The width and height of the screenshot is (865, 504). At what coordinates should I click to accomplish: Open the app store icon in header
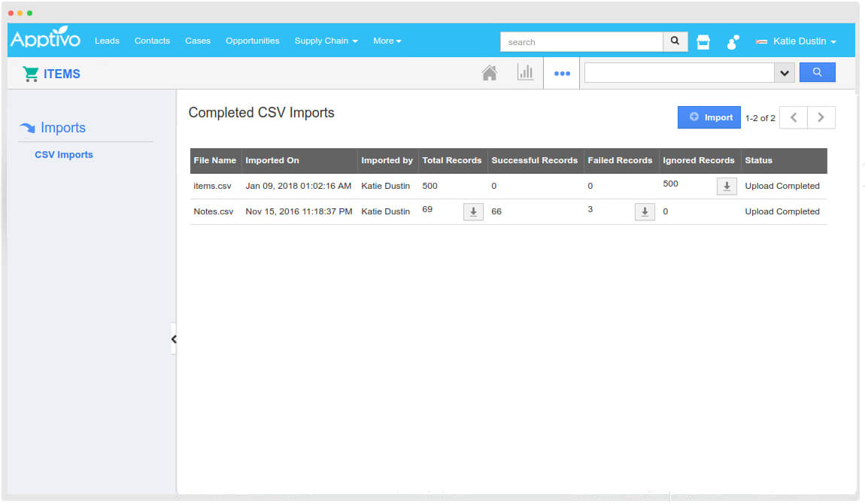click(703, 42)
